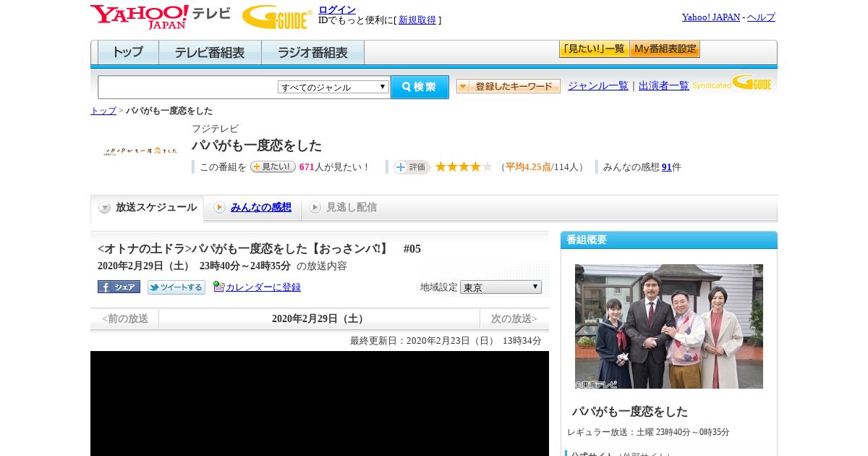Click the +見たい! button

coord(273,166)
